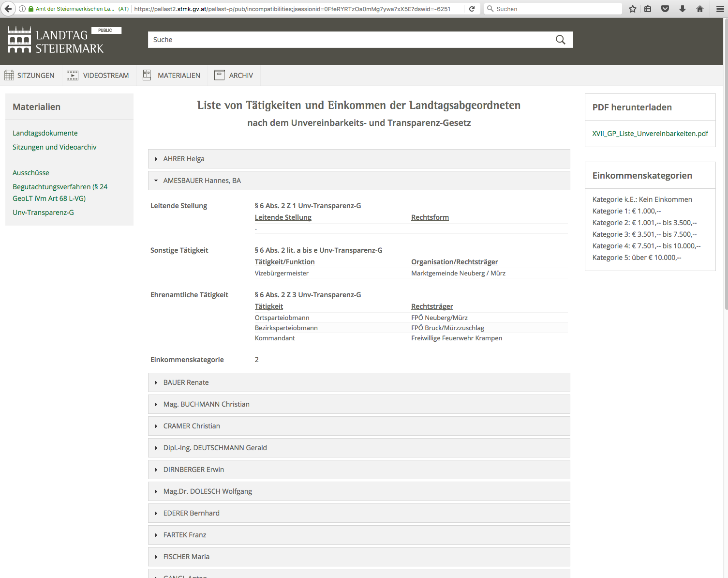Screen dimensions: 728x578
Task: Click the Pocket save icon
Action: pyautogui.click(x=665, y=9)
